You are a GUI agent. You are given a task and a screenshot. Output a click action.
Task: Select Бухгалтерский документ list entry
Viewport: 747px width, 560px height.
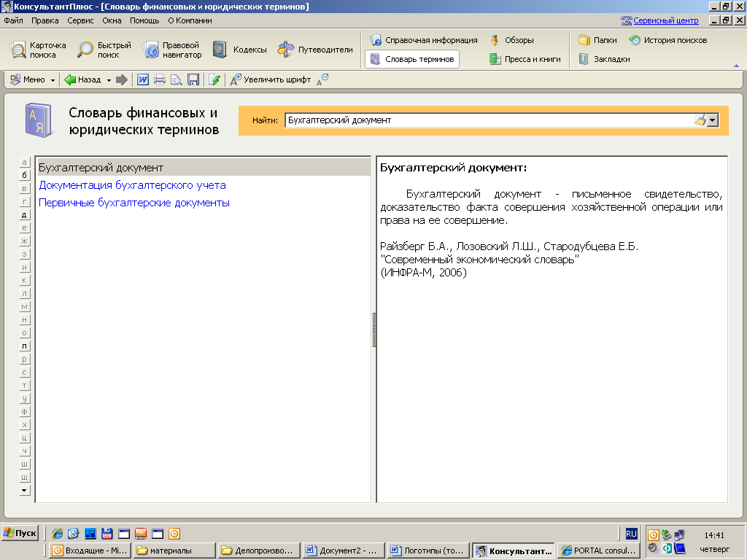(204, 168)
